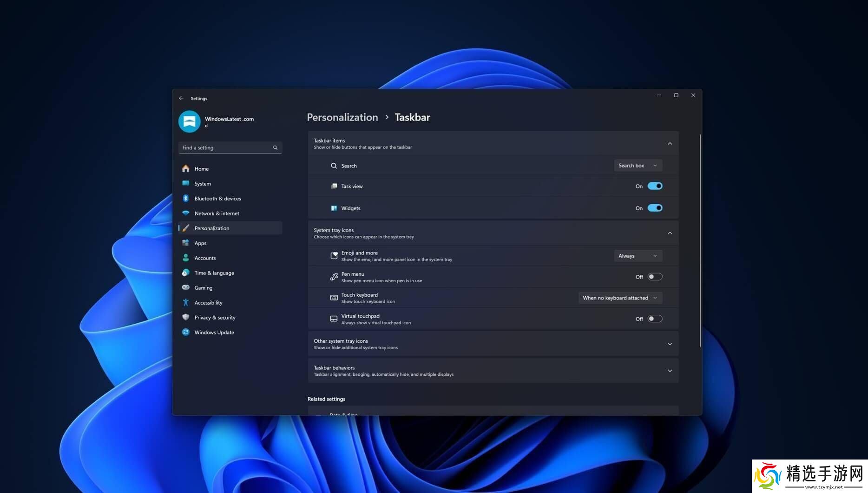Expand the Taskbar behaviors section
This screenshot has height=493, width=868.
(x=670, y=371)
